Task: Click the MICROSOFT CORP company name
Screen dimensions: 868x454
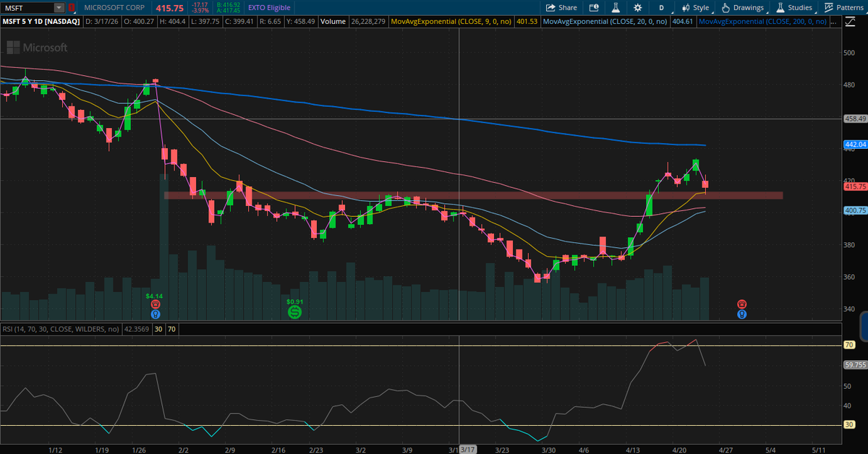Action: tap(114, 7)
